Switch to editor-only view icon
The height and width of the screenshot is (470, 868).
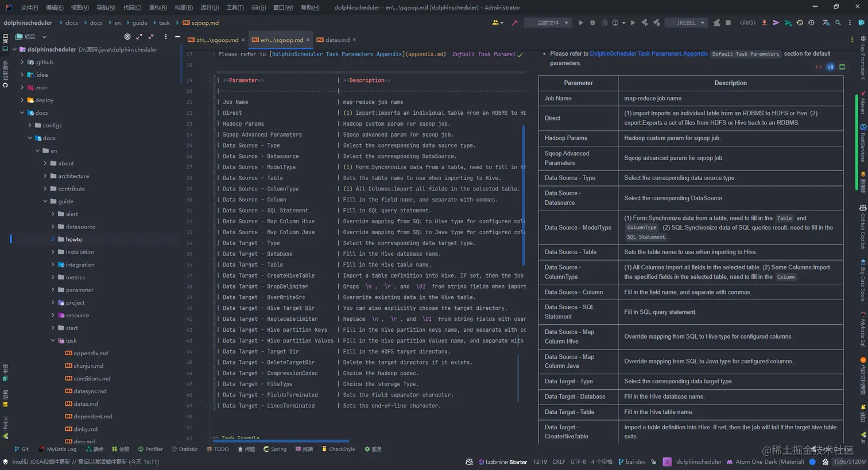point(819,67)
